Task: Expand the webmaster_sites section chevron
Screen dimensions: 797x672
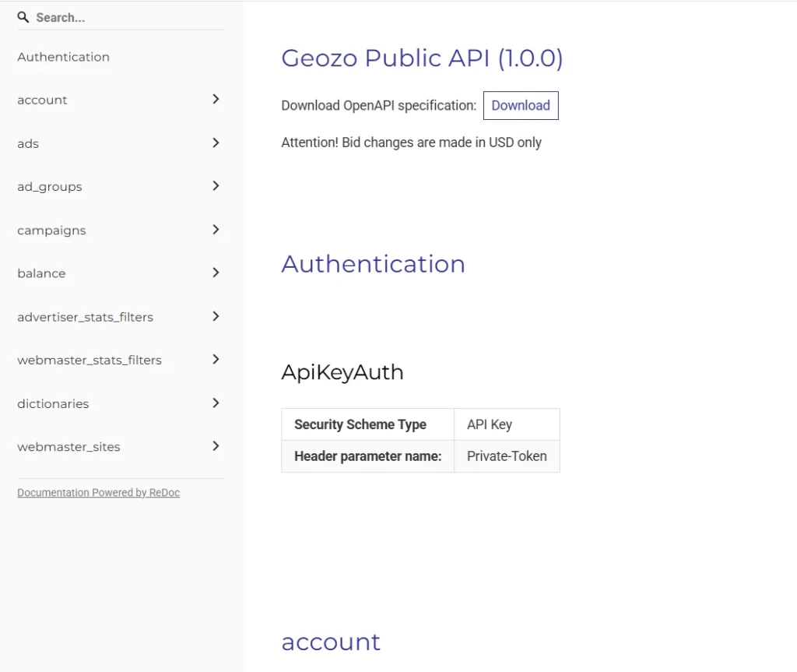Action: coord(216,446)
